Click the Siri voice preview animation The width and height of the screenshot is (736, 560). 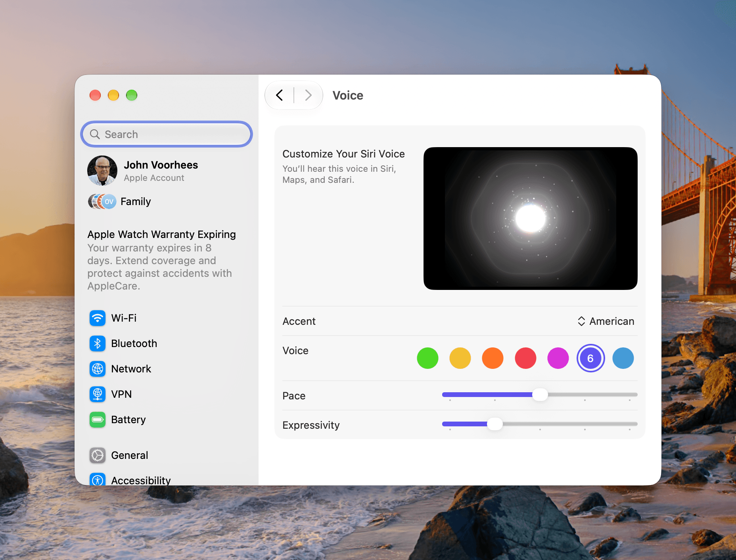(x=531, y=219)
